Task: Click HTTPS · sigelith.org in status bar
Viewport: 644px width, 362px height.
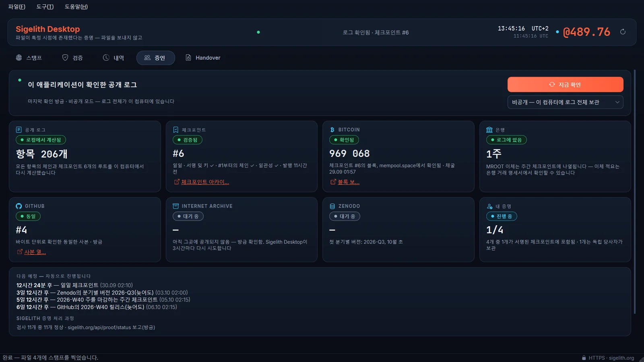Action: [611, 358]
